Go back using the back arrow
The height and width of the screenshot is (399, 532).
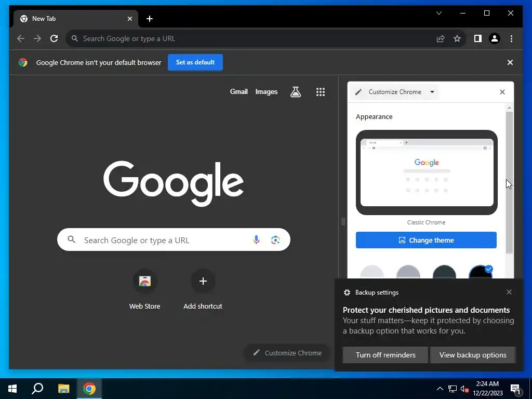click(21, 38)
